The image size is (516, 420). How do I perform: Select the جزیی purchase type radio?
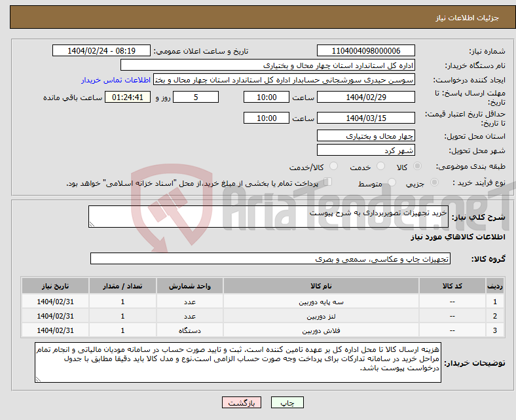434,183
